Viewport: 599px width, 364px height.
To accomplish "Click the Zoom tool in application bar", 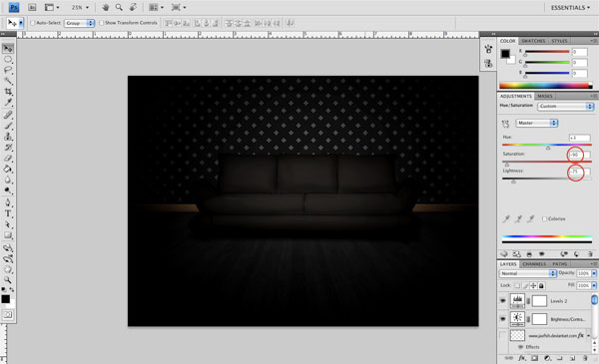I will [x=119, y=7].
